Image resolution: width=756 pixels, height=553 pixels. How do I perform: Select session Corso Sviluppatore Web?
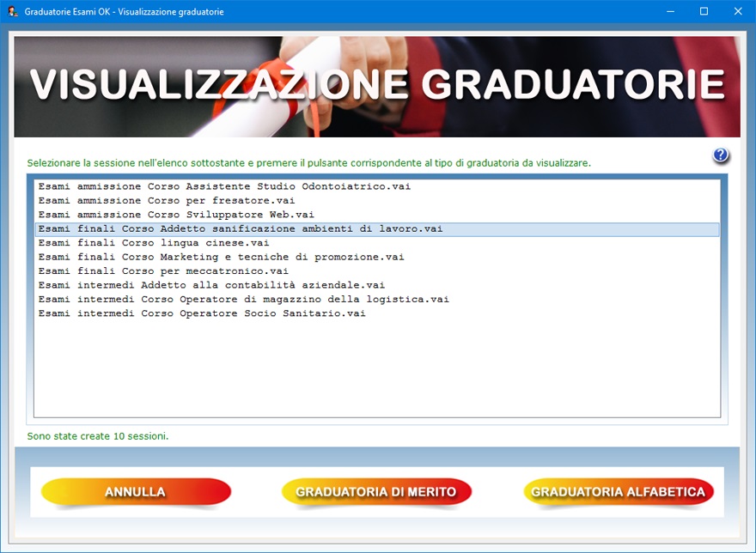tap(377, 215)
